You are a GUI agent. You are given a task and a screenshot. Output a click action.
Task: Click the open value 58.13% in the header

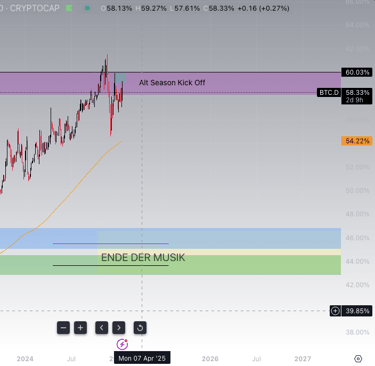point(119,8)
